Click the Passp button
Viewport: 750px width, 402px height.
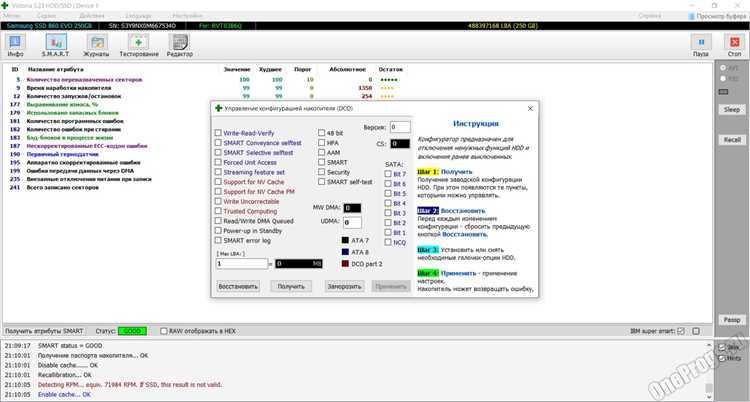tap(732, 320)
